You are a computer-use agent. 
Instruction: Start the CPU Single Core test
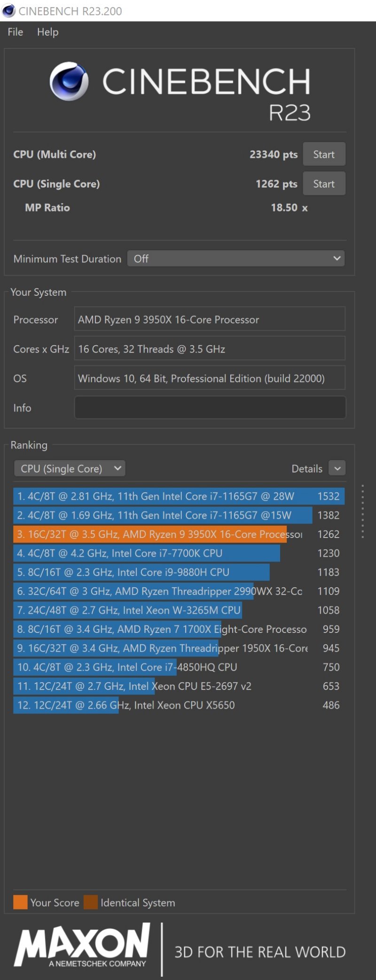coord(324,184)
